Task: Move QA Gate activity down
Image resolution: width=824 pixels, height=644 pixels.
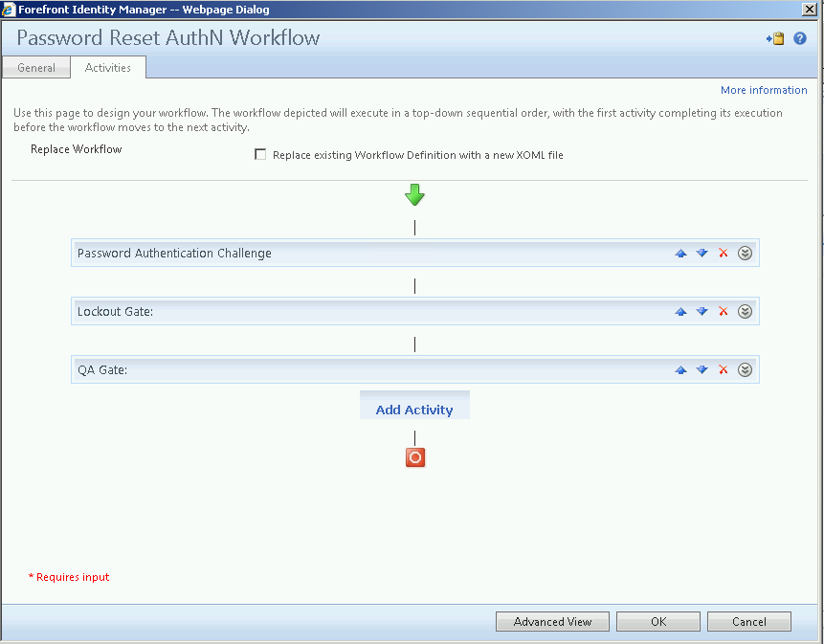Action: coord(702,369)
